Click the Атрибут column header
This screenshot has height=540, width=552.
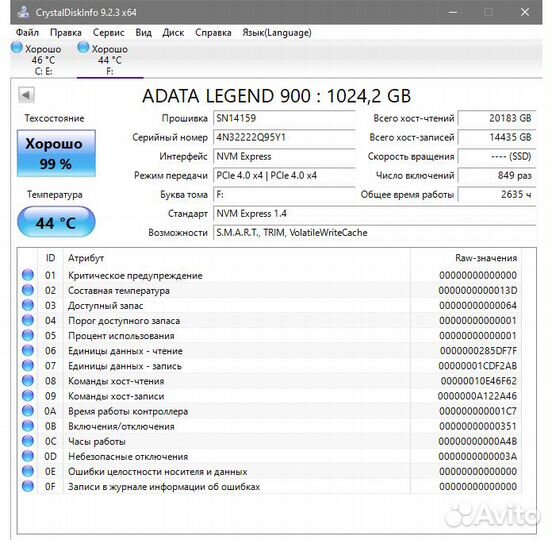(x=237, y=258)
